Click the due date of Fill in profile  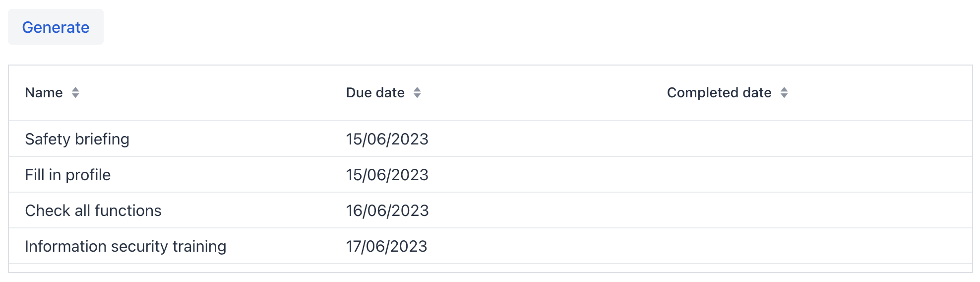point(387,175)
